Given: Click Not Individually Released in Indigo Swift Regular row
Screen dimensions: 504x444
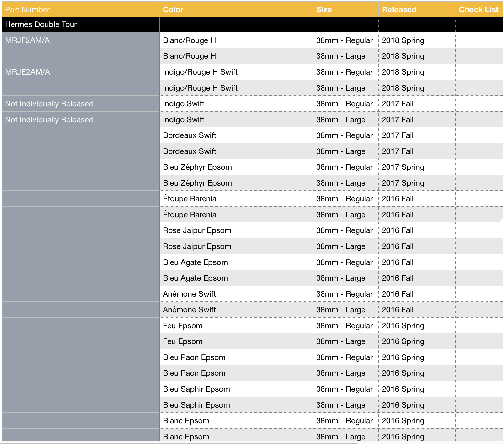Looking at the screenshot, I should (x=49, y=104).
